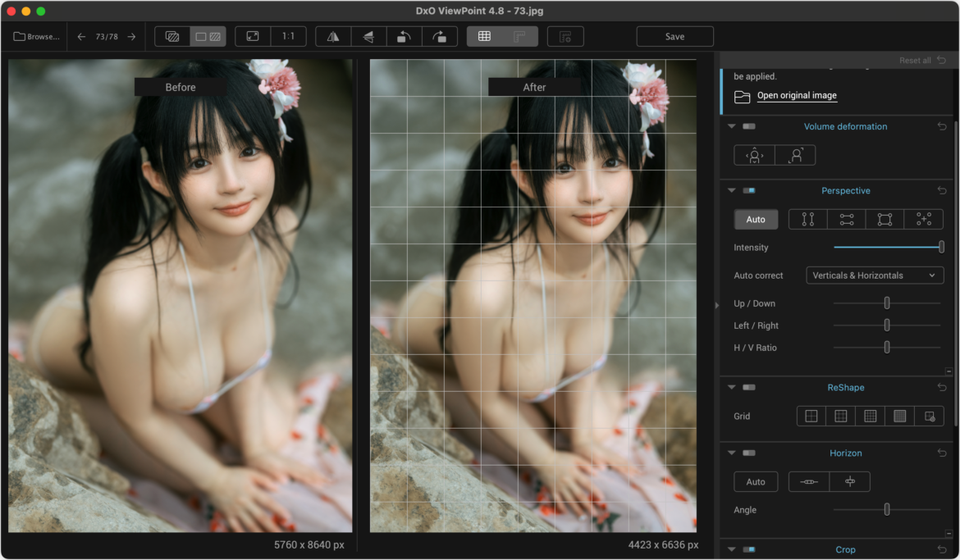Open the original image link
960x560 pixels.
click(x=797, y=95)
